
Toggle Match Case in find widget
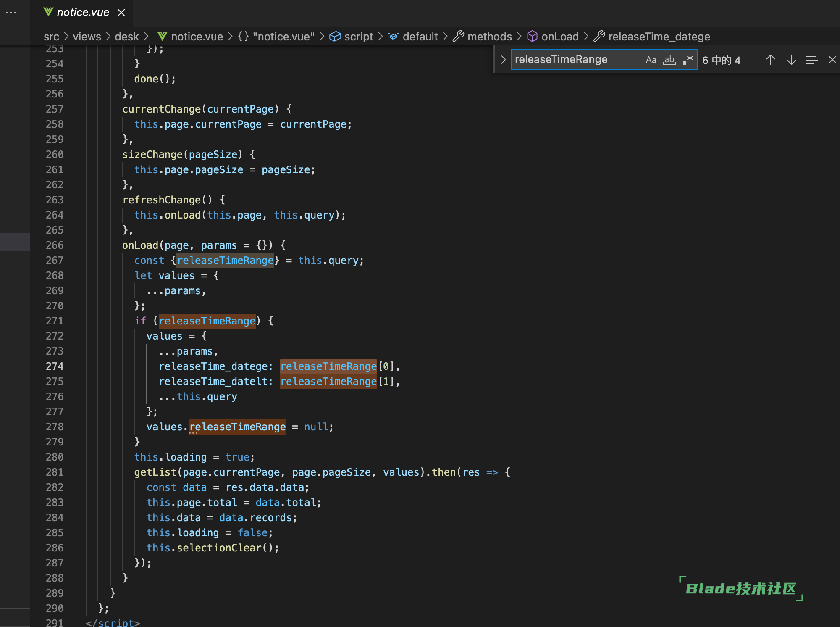point(651,60)
